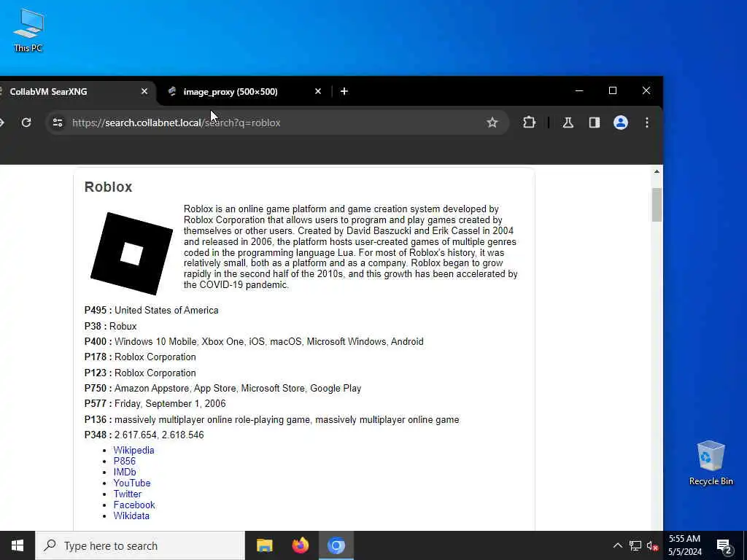Viewport: 747px width, 560px height.
Task: Open the P856 link
Action: coord(124,461)
